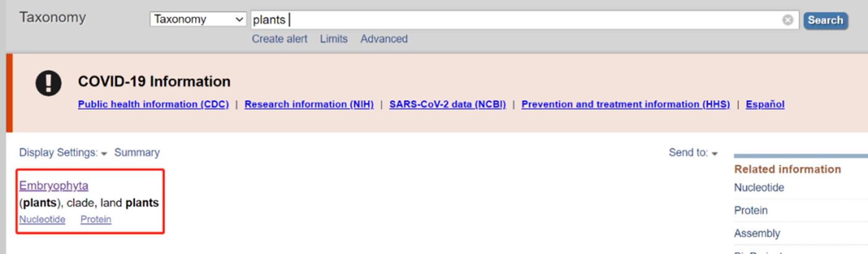
Task: Switch to the Español link
Action: (x=765, y=104)
